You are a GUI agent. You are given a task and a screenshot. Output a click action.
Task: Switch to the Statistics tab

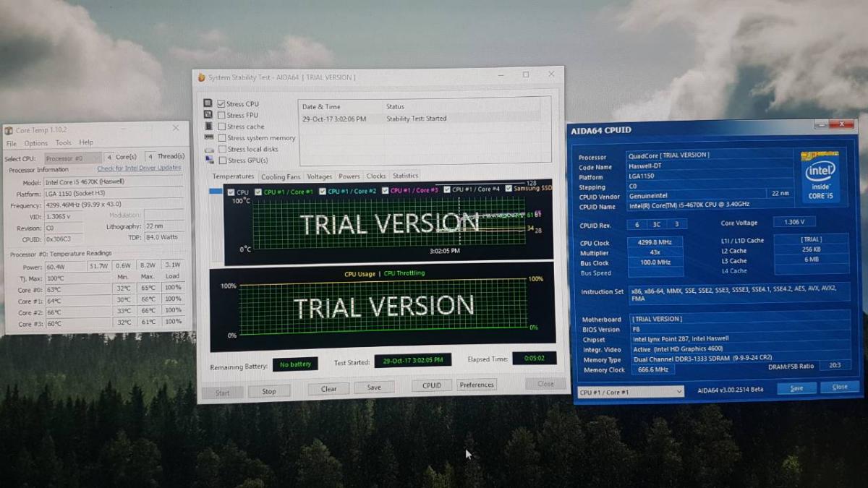[x=405, y=176]
